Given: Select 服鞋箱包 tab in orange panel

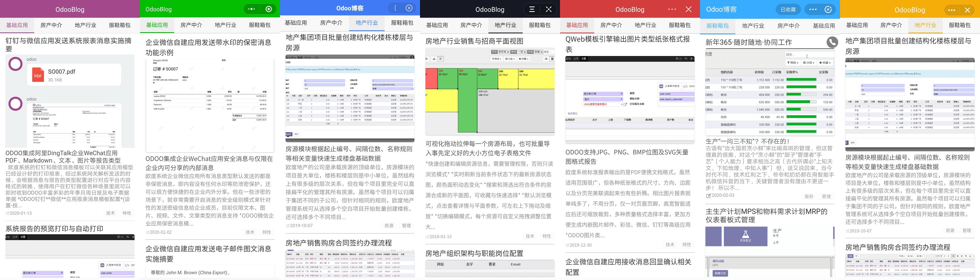Looking at the screenshot, I should (x=960, y=25).
